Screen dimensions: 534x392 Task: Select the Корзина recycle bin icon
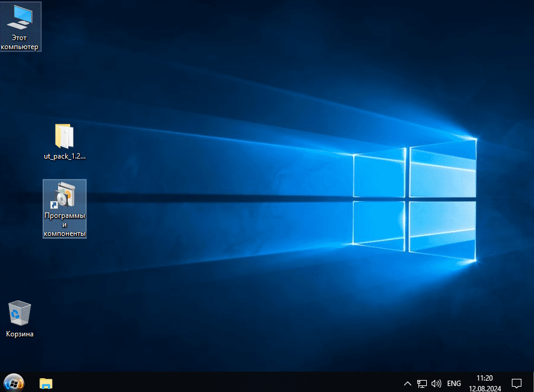[x=20, y=313]
